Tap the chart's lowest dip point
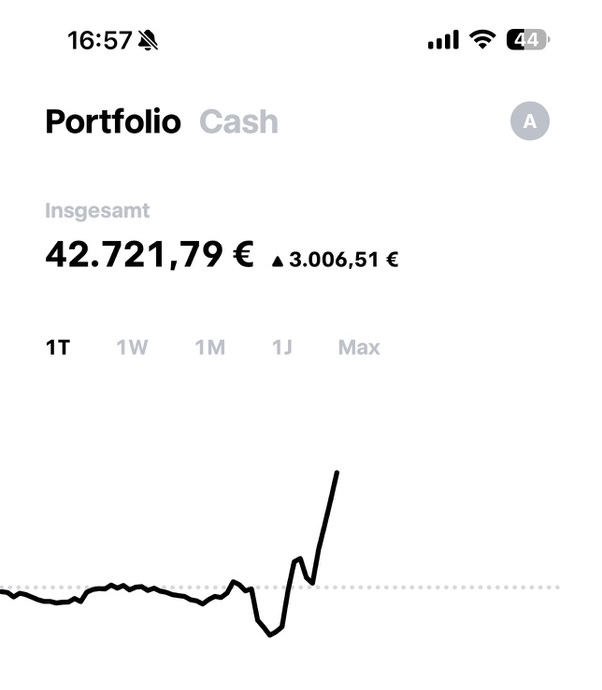The width and height of the screenshot is (602, 690). [x=270, y=635]
